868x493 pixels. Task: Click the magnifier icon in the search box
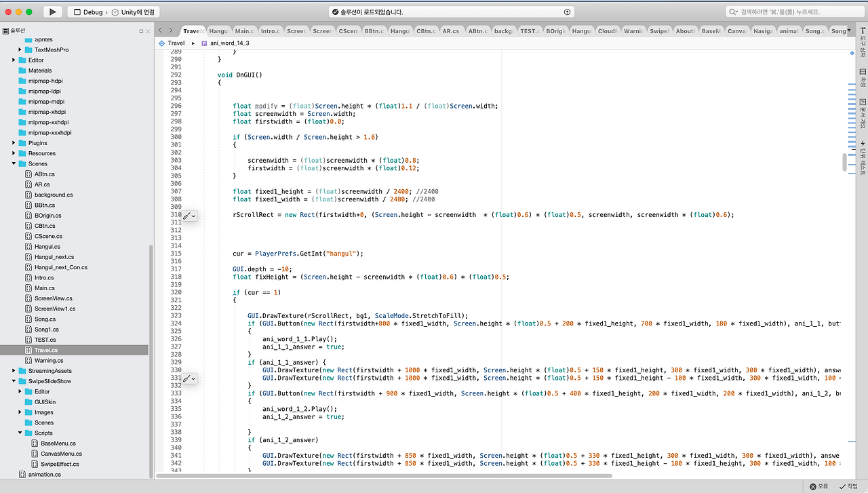point(733,12)
